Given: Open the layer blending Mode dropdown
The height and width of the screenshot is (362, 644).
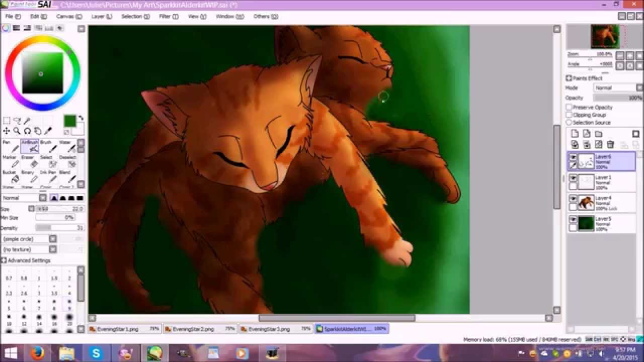Looking at the screenshot, I should 618,88.
